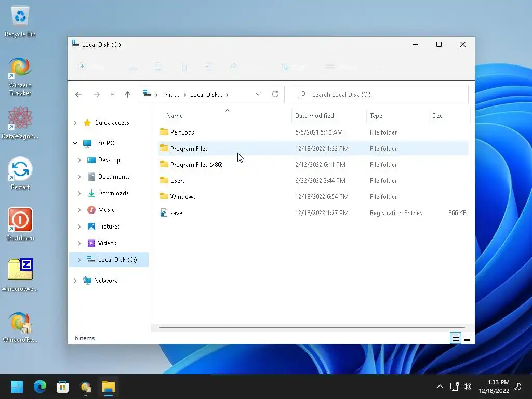The width and height of the screenshot is (532, 399).
Task: Select Pictures in navigation pane
Action: (109, 227)
